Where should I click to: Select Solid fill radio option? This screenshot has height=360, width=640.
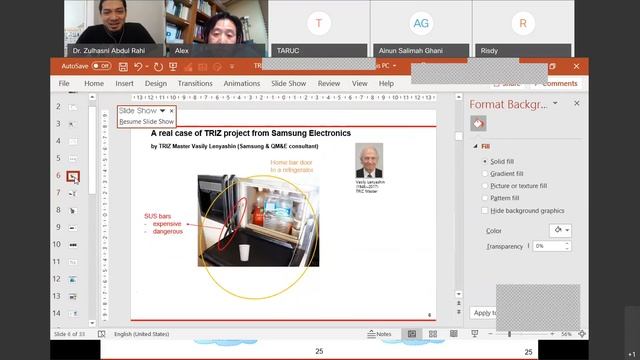[x=484, y=161]
